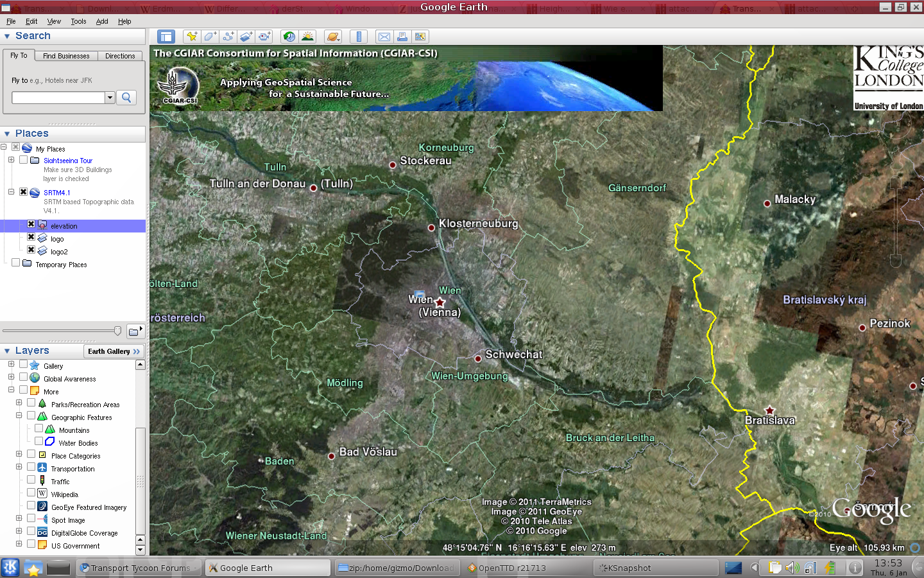
Task: Open the Fly To search history dropdown
Action: (110, 98)
